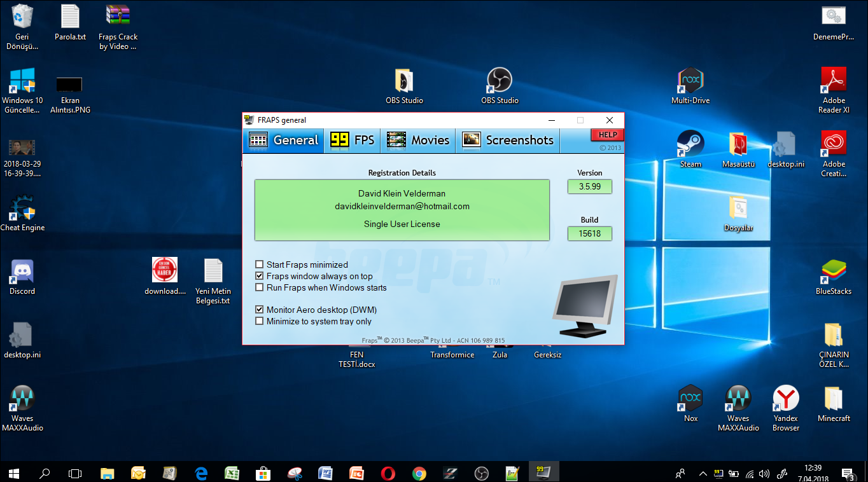Expand hidden icons in the system tray
The height and width of the screenshot is (482, 868).
703,473
